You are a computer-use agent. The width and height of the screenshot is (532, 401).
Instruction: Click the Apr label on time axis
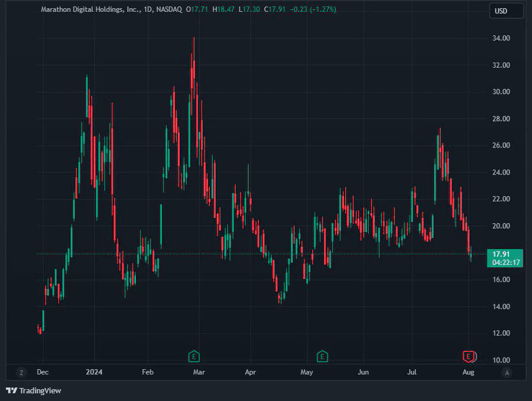click(x=251, y=372)
